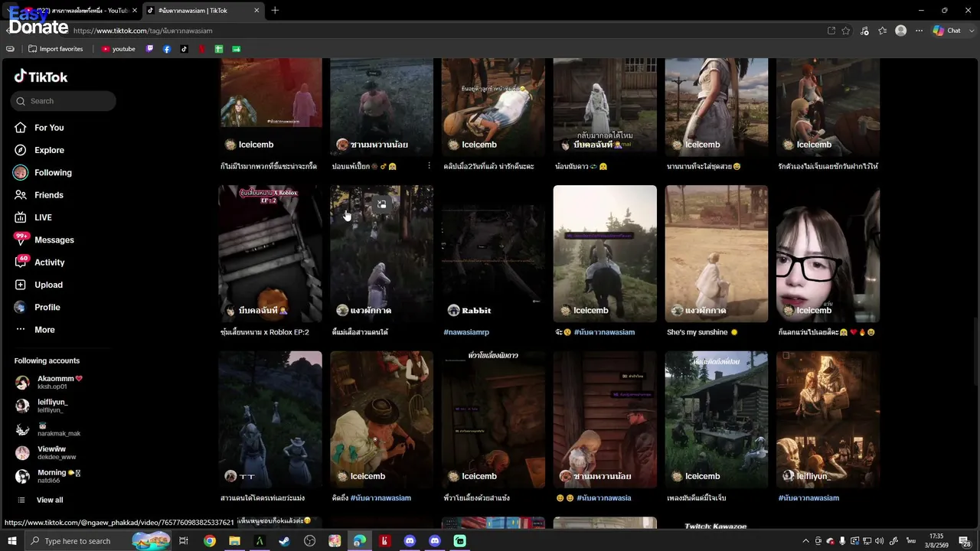Open the For You feed
The height and width of the screenshot is (551, 980).
click(49, 128)
